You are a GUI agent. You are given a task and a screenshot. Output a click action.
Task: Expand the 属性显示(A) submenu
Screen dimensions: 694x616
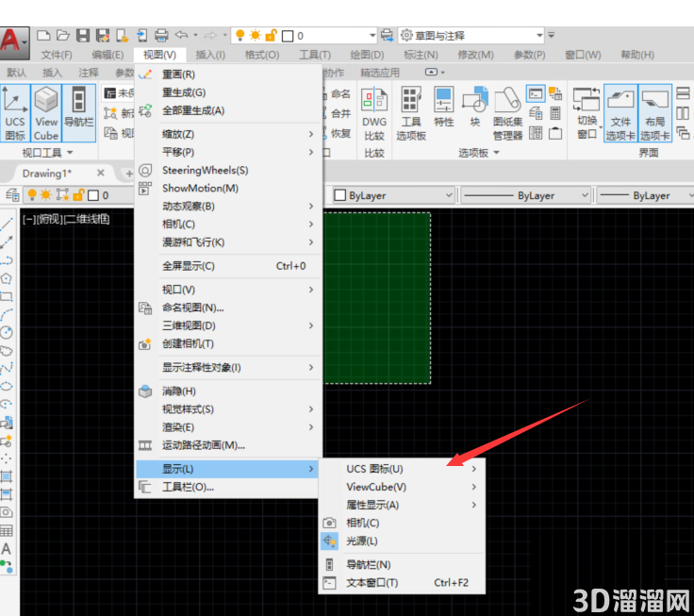coord(402,505)
